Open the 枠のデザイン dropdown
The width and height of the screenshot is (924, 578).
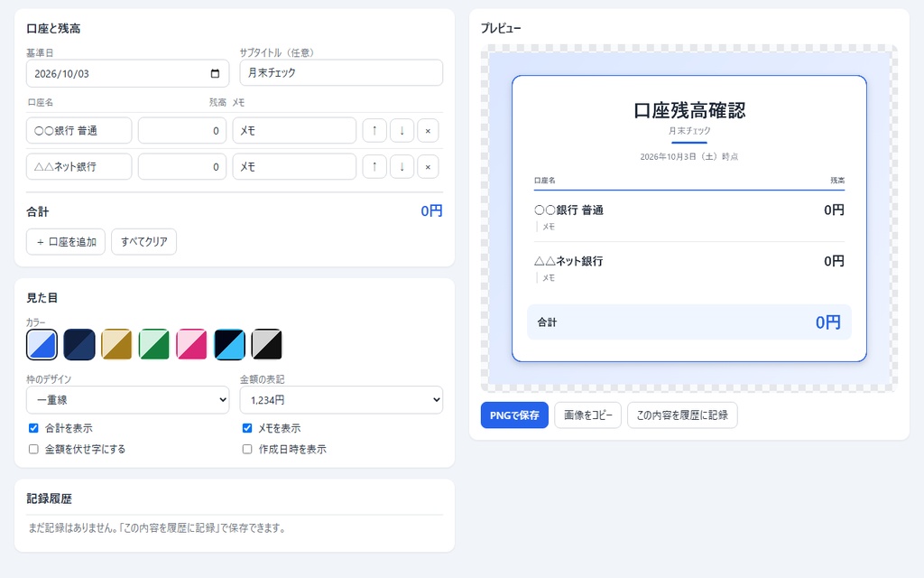click(128, 400)
